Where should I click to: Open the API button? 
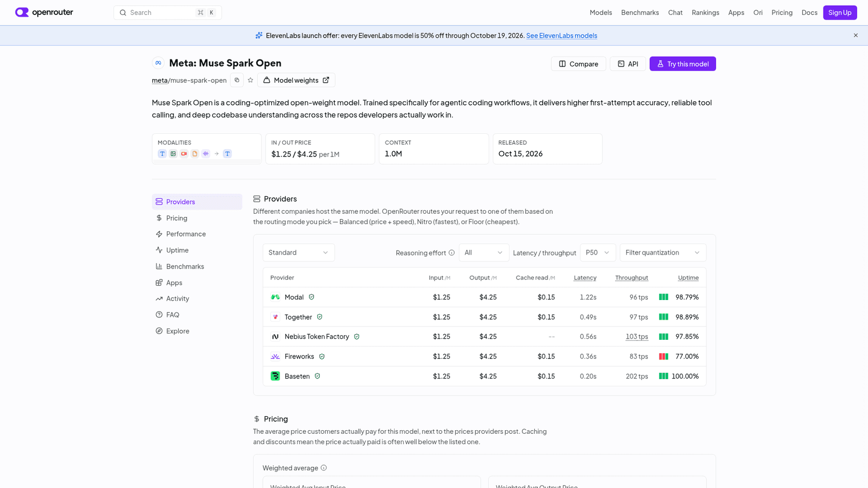(628, 64)
